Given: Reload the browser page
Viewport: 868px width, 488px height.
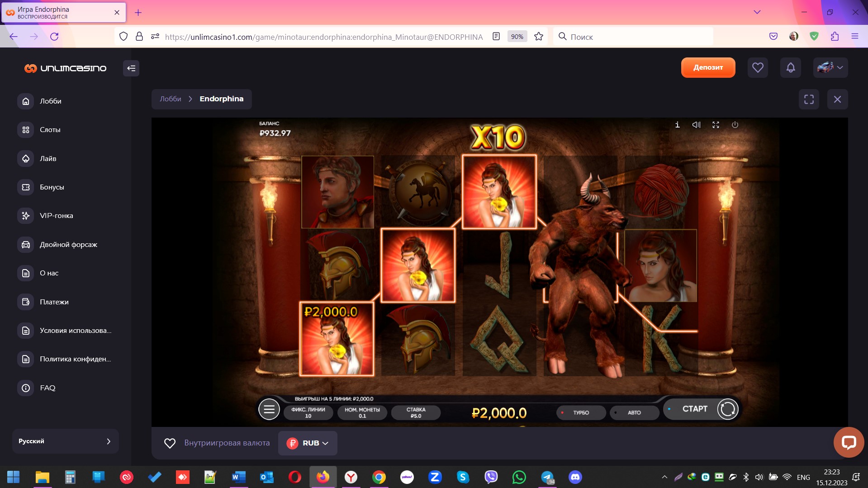Looking at the screenshot, I should point(54,37).
